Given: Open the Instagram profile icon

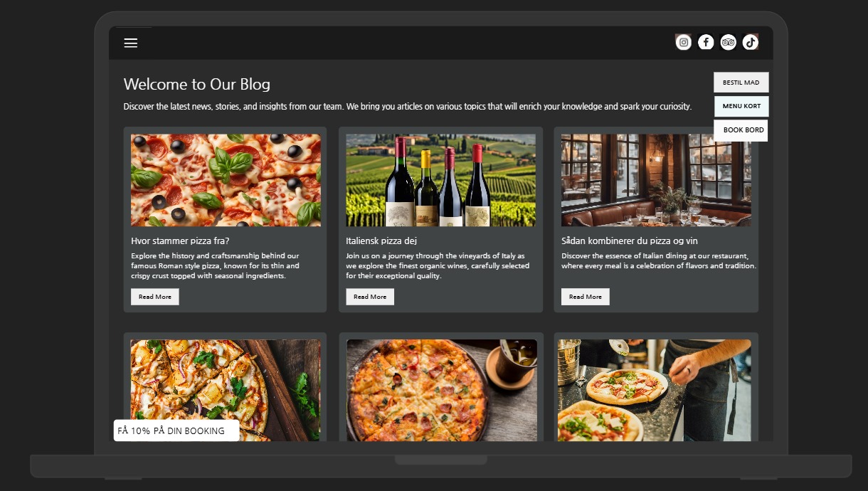Looking at the screenshot, I should 683,42.
